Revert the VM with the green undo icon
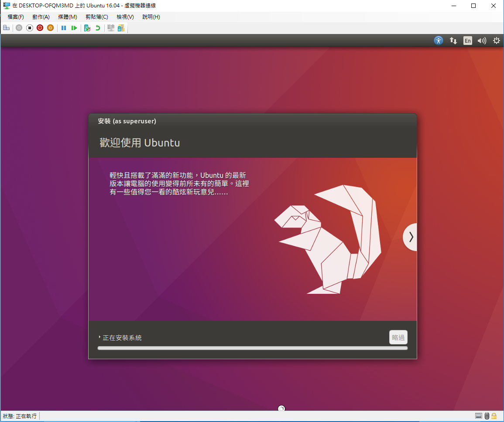 point(98,27)
